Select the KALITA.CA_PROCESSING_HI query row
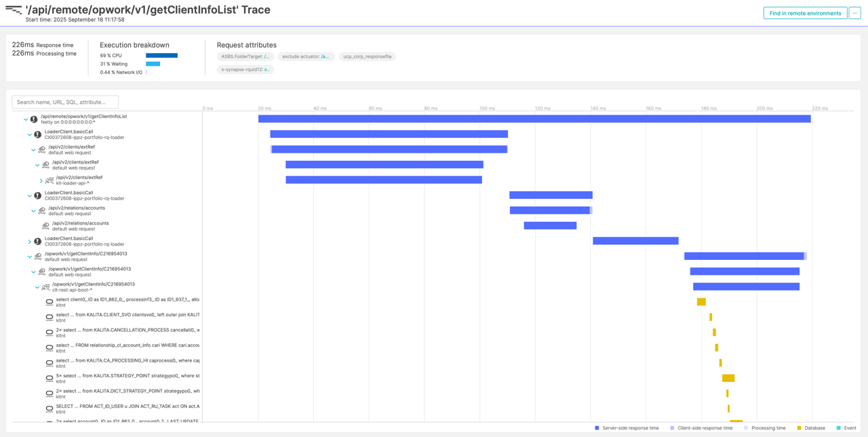Image resolution: width=868 pixels, height=437 pixels. pyautogui.click(x=127, y=360)
